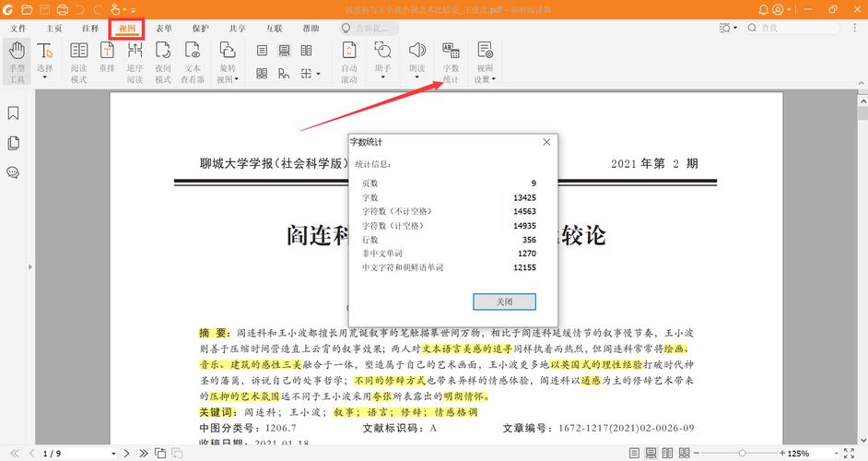
Task: Click the previous view icon in status bar
Action: 160,454
